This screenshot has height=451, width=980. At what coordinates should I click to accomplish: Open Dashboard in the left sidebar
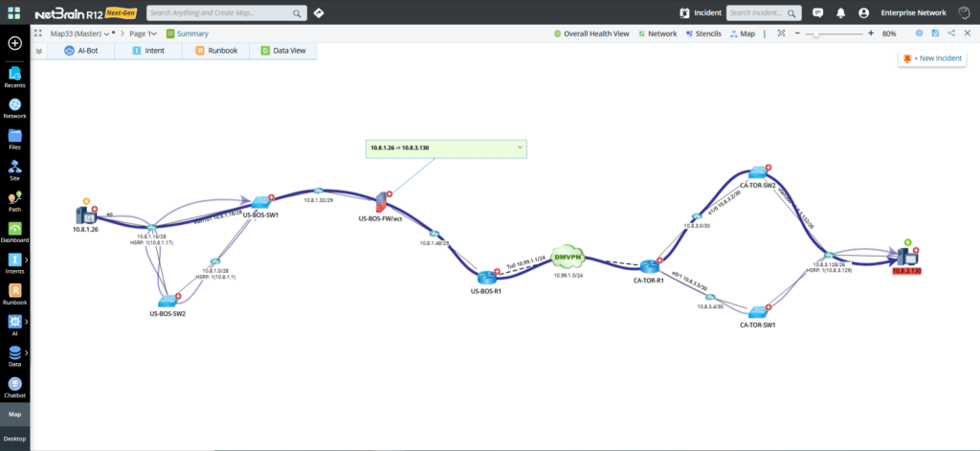click(x=15, y=232)
